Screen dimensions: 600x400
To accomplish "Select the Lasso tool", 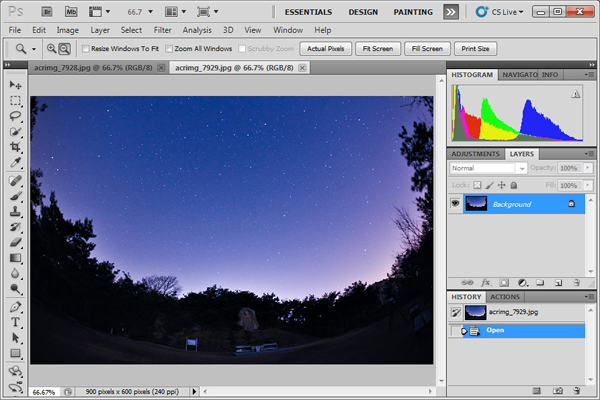I will click(15, 116).
